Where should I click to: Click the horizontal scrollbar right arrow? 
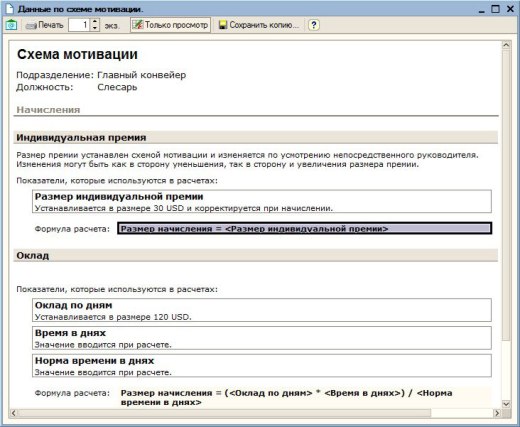coord(497,413)
